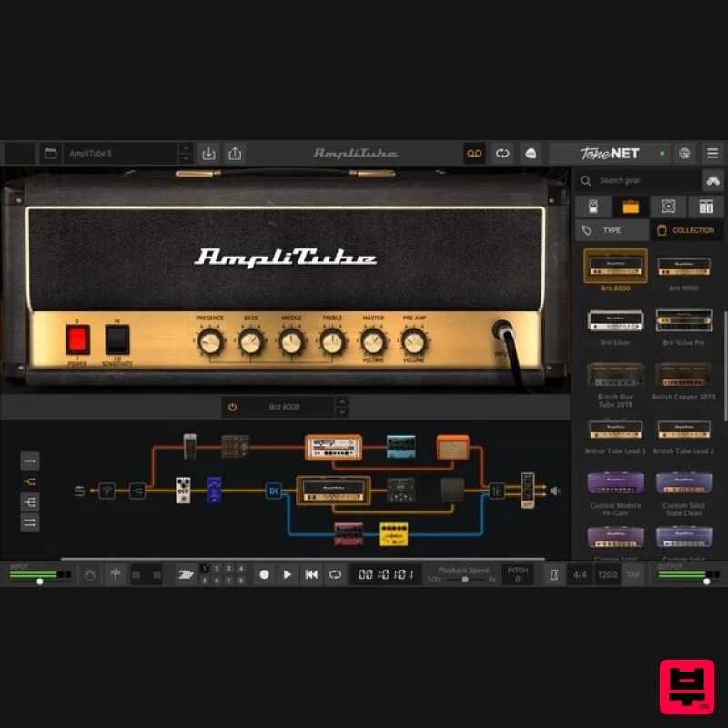728x728 pixels.
Task: Filter gear by cabinets
Action: [669, 207]
